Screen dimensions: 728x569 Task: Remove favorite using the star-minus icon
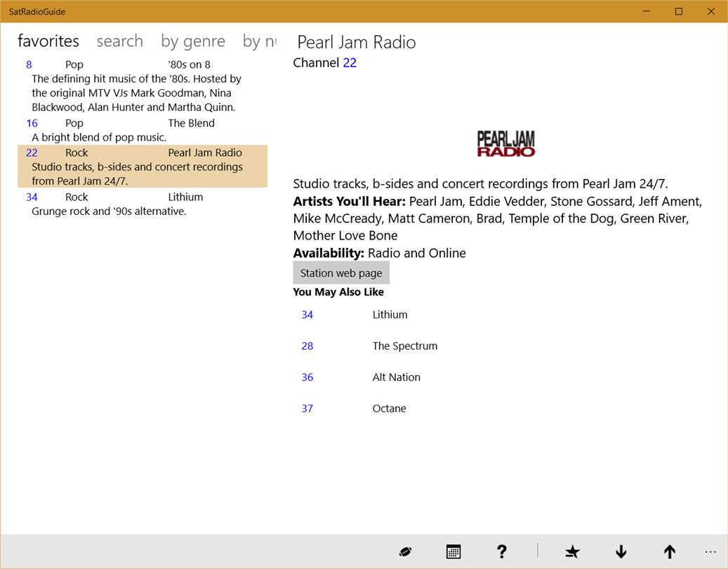pyautogui.click(x=572, y=552)
